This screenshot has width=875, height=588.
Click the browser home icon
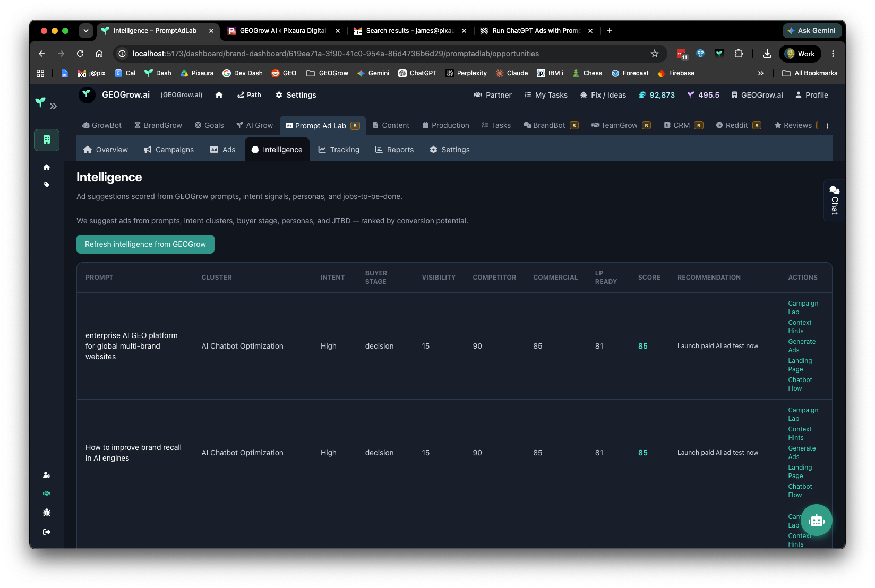point(99,54)
